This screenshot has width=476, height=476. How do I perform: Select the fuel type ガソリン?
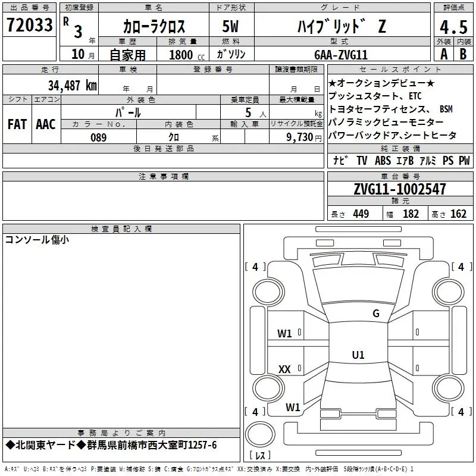(231, 54)
